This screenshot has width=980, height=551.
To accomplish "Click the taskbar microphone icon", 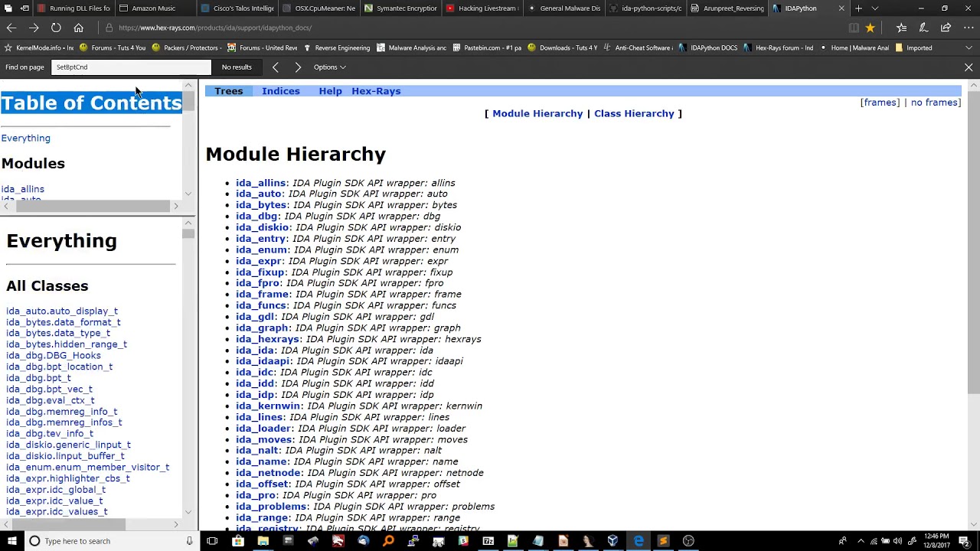I will tap(189, 541).
